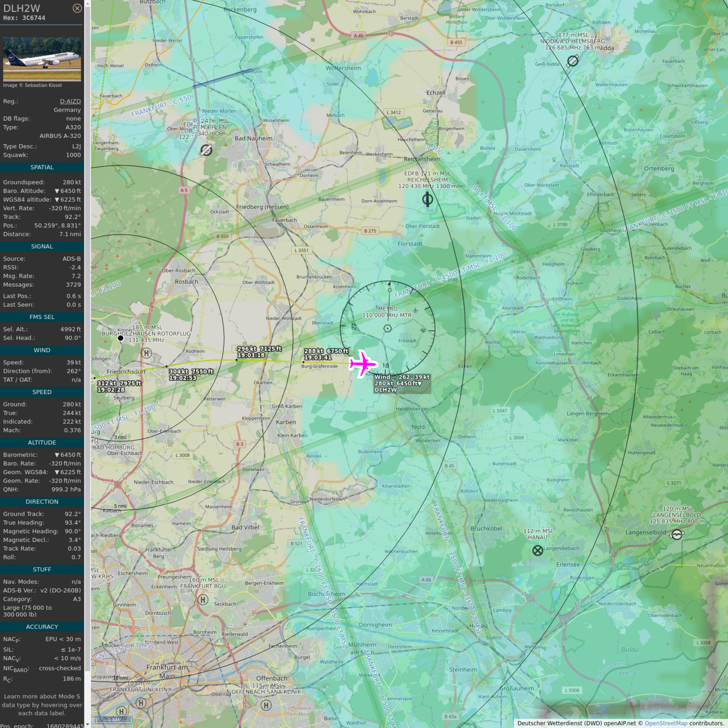
Task: Click the METRO VOR hexagon symbol
Action: [x=388, y=329]
